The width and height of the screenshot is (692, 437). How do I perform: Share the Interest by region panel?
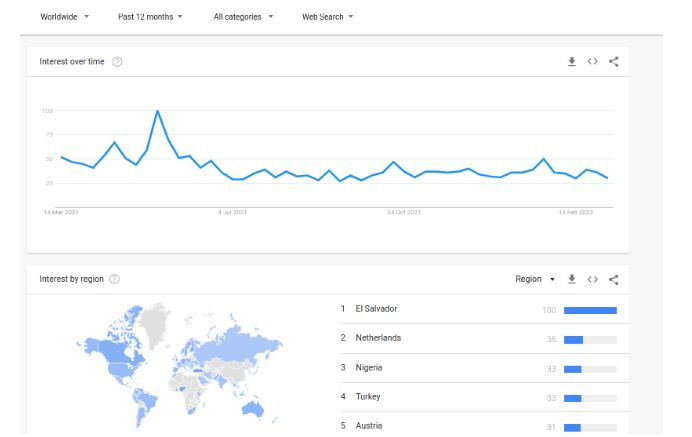point(613,279)
